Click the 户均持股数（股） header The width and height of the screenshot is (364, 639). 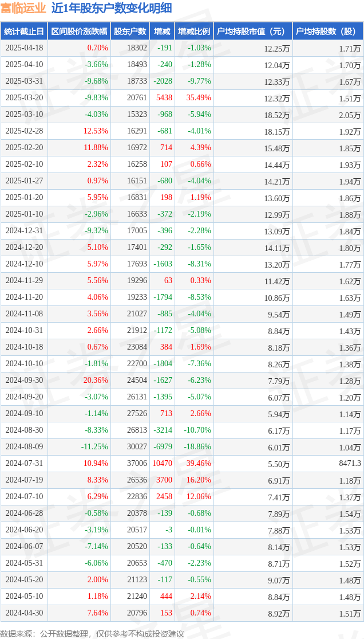click(328, 32)
